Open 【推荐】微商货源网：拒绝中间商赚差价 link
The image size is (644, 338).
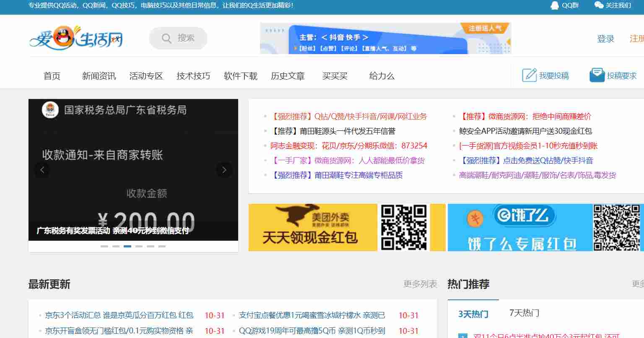(525, 117)
